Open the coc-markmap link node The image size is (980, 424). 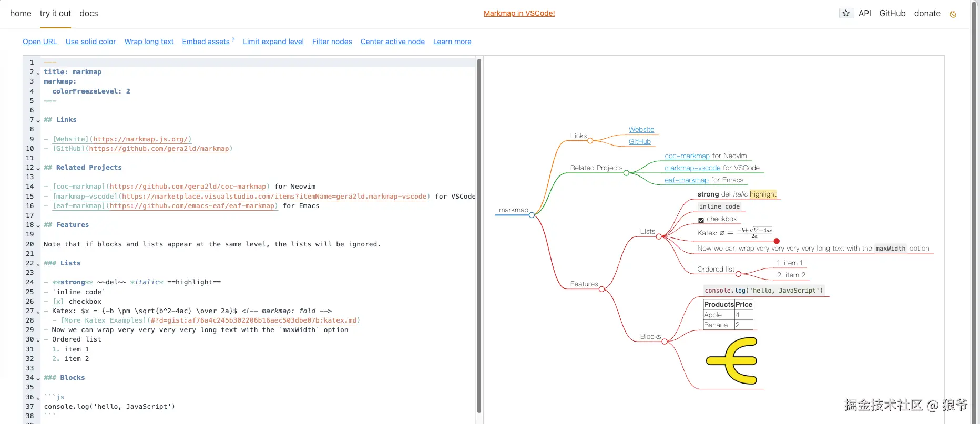[x=687, y=156]
